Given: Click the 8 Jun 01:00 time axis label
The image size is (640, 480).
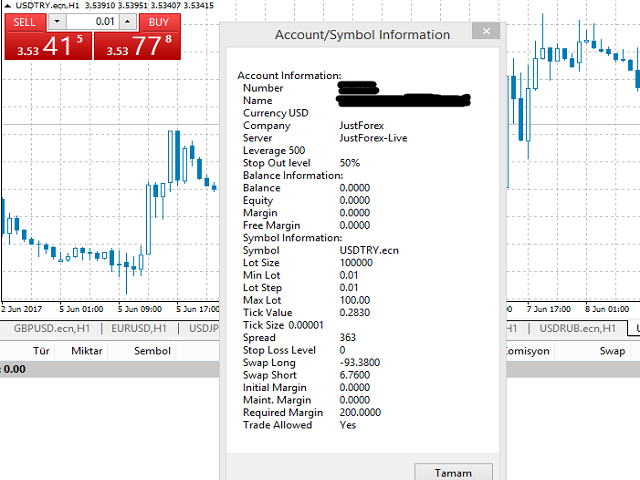Looking at the screenshot, I should point(607,309).
